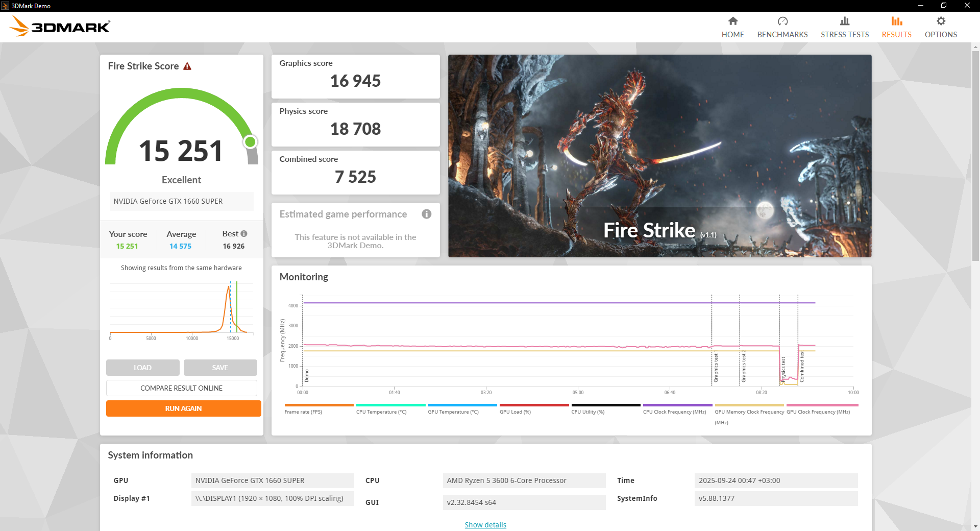Viewport: 980px width, 531px height.
Task: Click CPU Clock Frequency purple legend swatch
Action: [x=677, y=405]
